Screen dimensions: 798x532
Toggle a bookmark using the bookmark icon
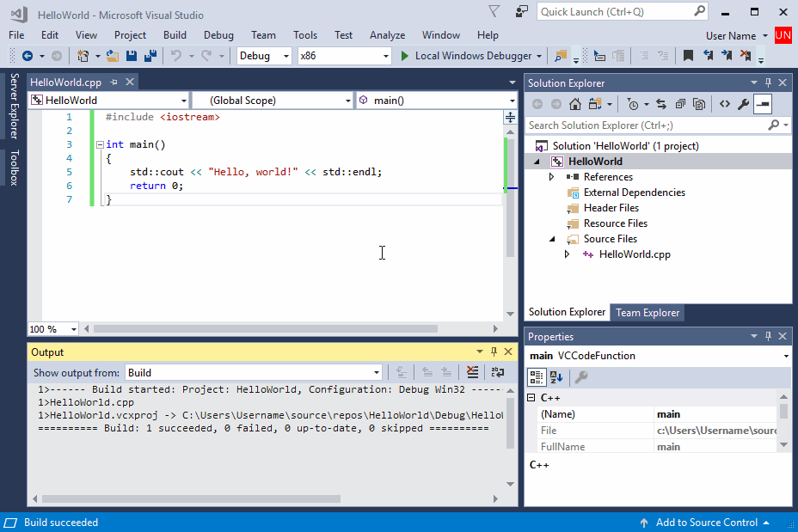(x=688, y=56)
